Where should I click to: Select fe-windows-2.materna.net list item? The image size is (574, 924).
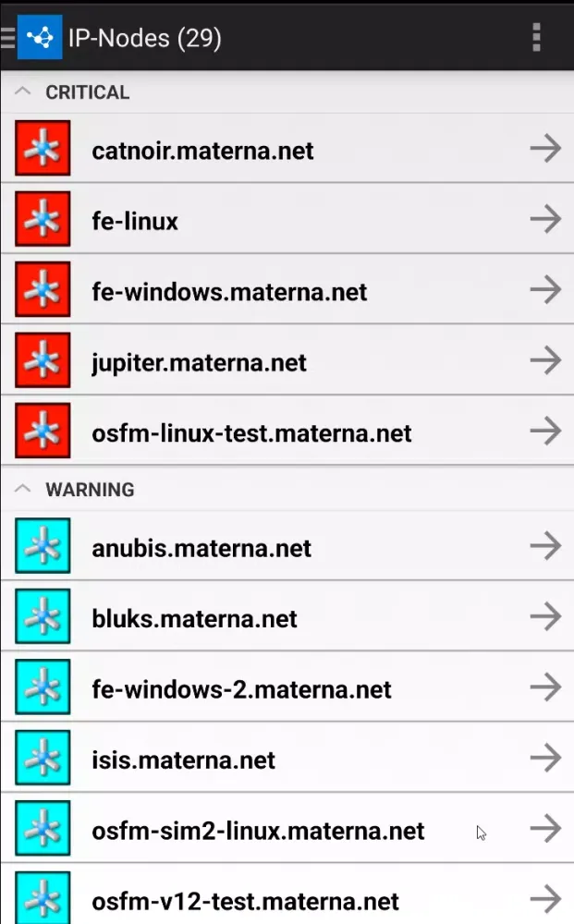[241, 689]
